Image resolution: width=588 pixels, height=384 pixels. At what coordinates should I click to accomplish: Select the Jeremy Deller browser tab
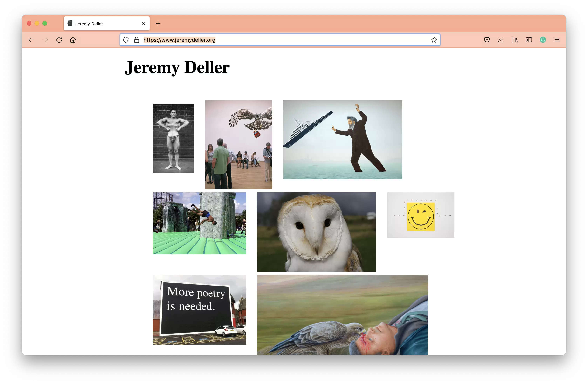pos(106,24)
